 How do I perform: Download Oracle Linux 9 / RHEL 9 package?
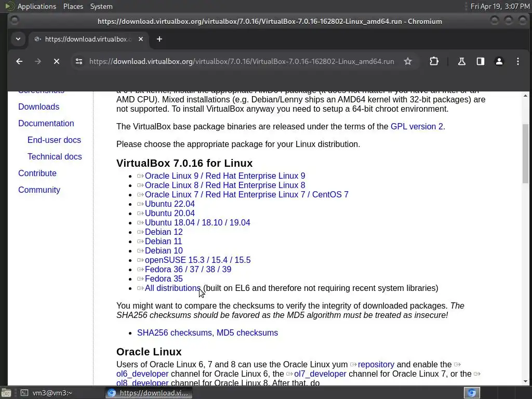pyautogui.click(x=225, y=176)
